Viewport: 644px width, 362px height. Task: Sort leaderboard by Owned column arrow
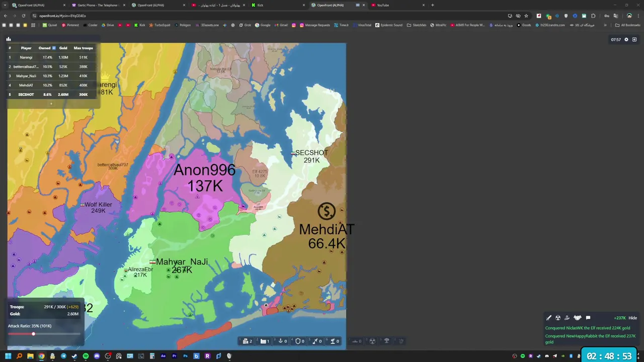click(x=54, y=48)
